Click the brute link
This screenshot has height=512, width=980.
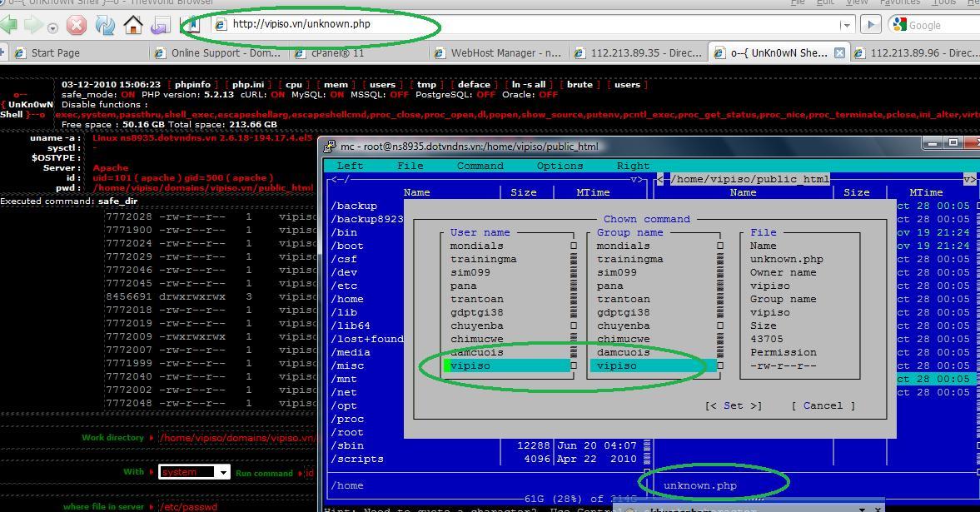coord(580,84)
